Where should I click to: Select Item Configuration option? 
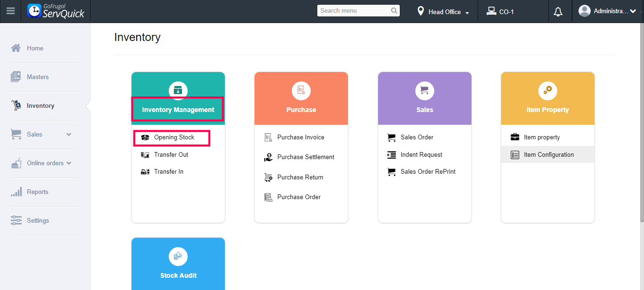click(549, 154)
